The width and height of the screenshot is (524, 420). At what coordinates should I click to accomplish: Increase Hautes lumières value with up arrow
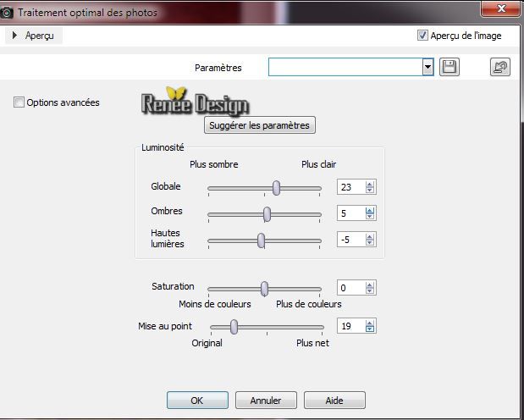(370, 236)
